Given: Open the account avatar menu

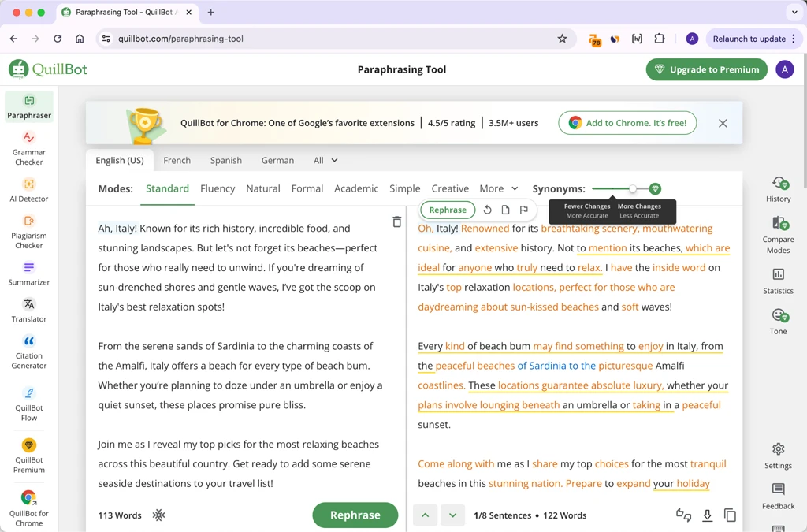Looking at the screenshot, I should [x=784, y=69].
